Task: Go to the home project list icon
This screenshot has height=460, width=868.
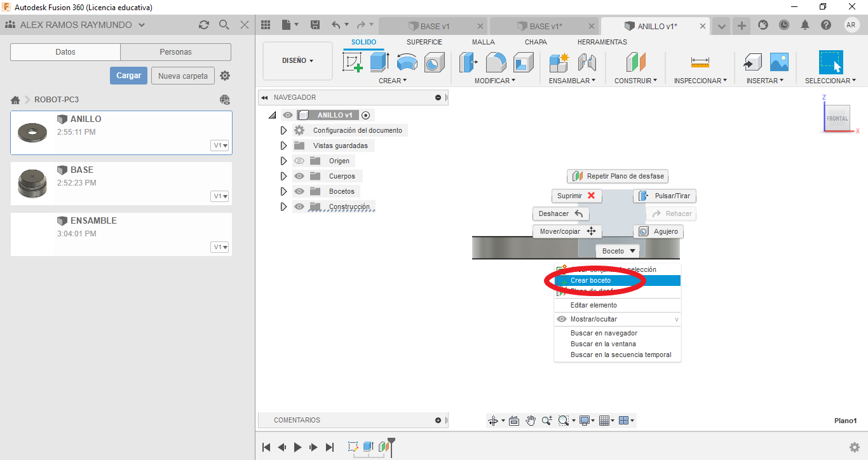Action: pos(15,100)
